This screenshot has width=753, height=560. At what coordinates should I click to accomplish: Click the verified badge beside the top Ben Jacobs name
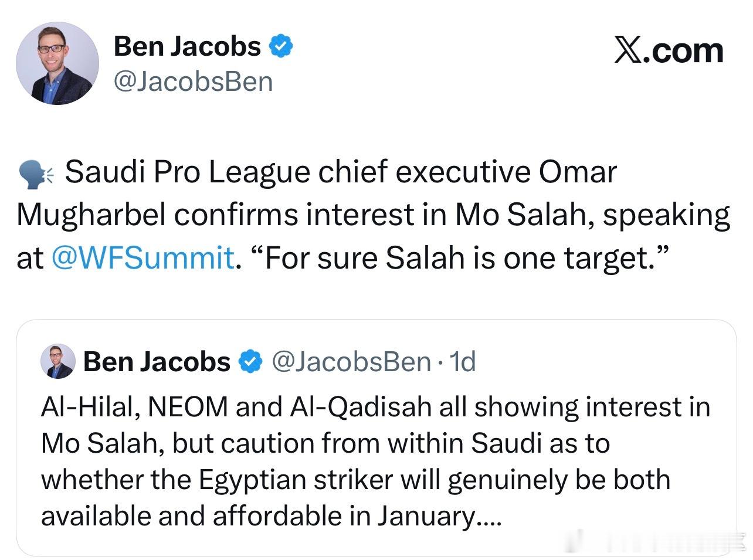(281, 46)
